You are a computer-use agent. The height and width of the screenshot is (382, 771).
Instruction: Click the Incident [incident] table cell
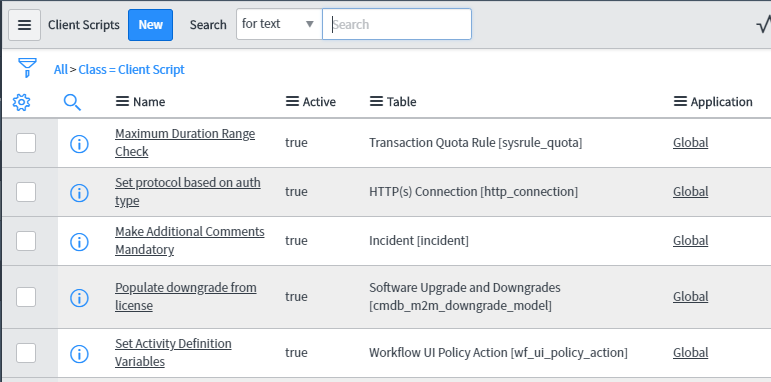click(x=419, y=240)
